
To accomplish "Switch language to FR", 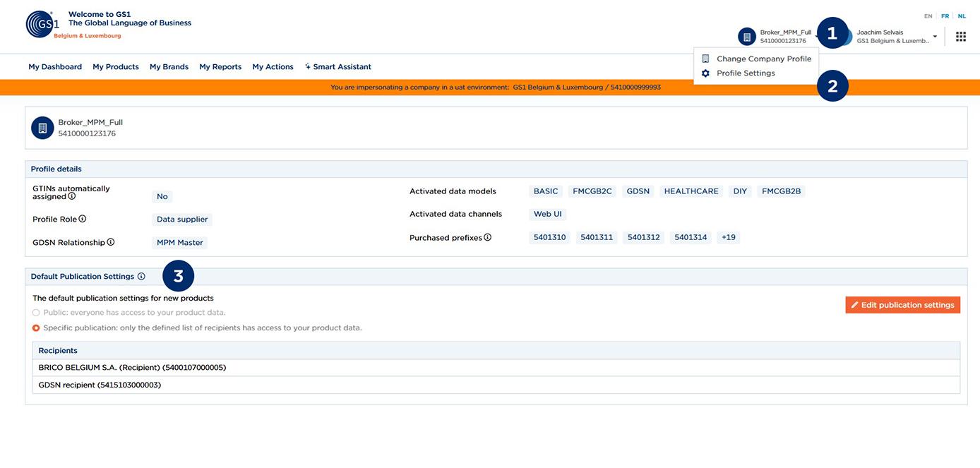I will point(945,16).
